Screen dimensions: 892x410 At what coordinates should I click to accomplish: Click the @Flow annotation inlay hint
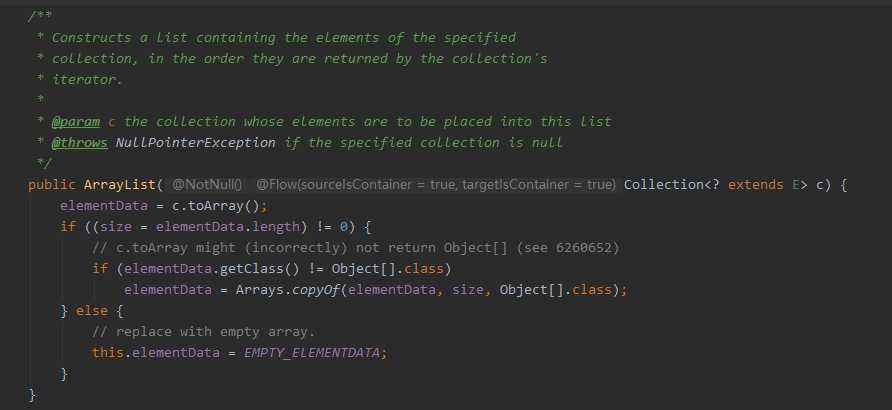(x=436, y=185)
